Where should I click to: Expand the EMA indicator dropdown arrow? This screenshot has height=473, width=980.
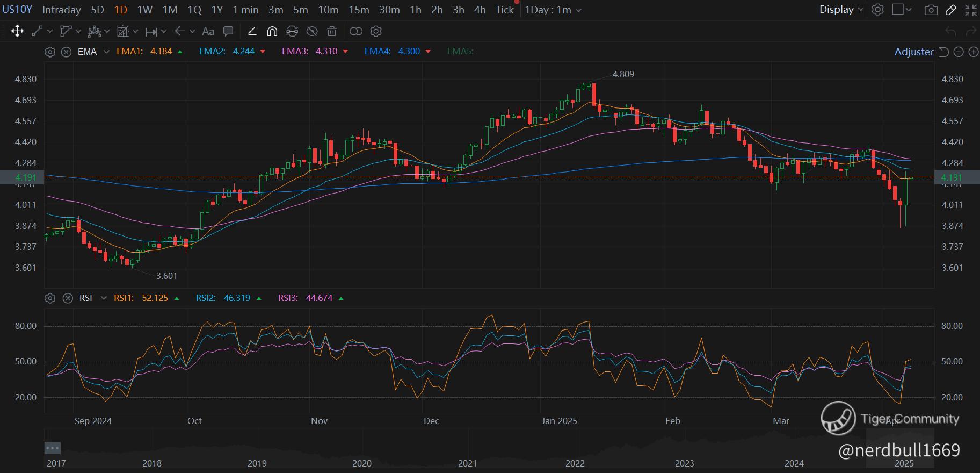point(106,52)
